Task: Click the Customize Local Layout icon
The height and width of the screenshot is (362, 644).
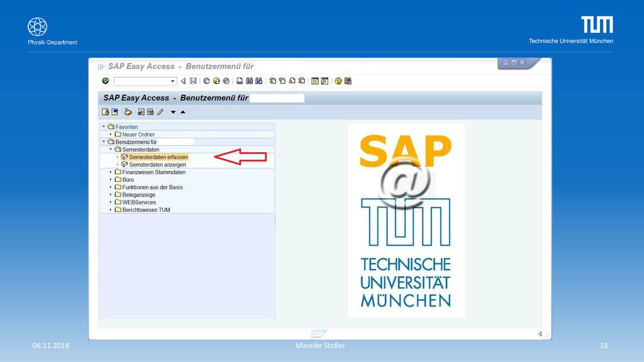Action: tap(348, 81)
